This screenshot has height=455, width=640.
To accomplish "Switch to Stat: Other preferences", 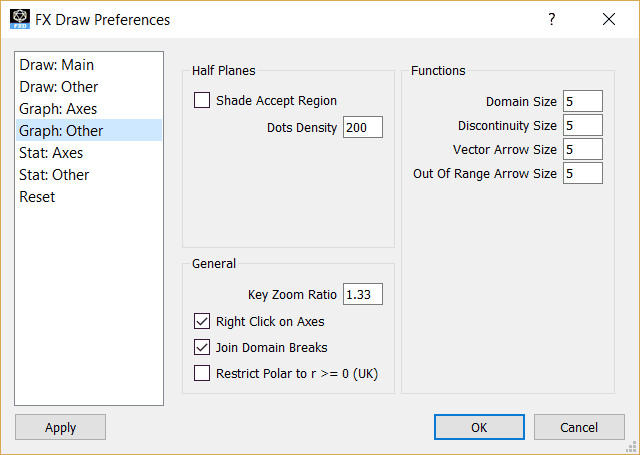I will click(89, 175).
